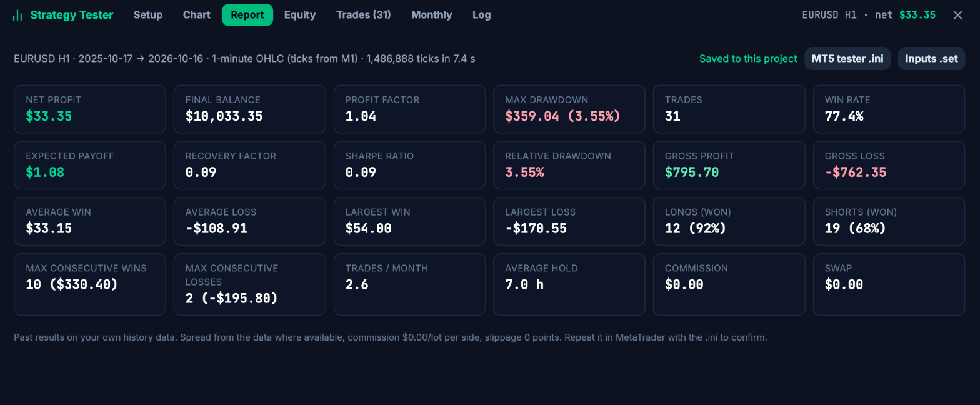Click the Average Loss -$108.91 value
The width and height of the screenshot is (980, 405).
216,229
